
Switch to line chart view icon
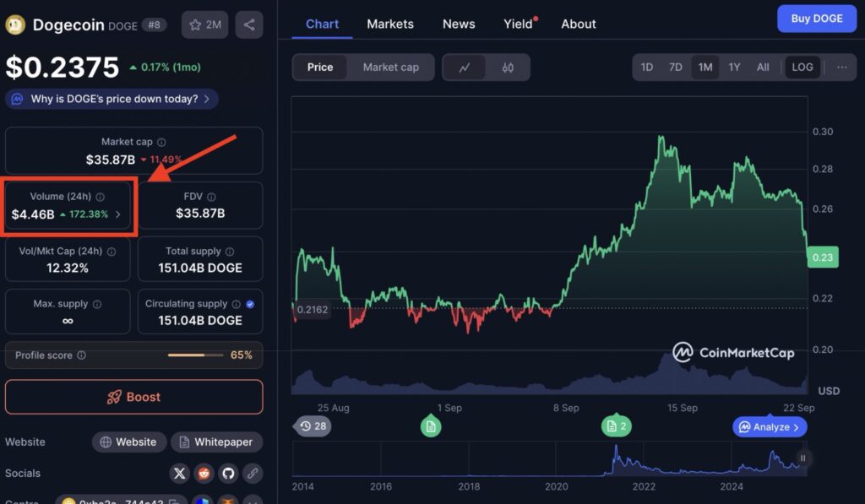pos(465,68)
